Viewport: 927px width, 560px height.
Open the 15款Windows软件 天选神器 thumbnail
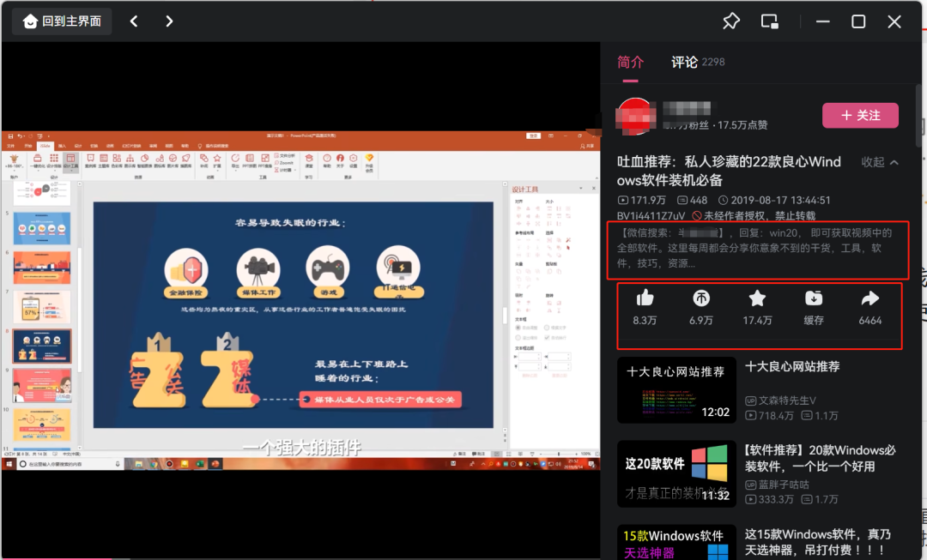(676, 542)
